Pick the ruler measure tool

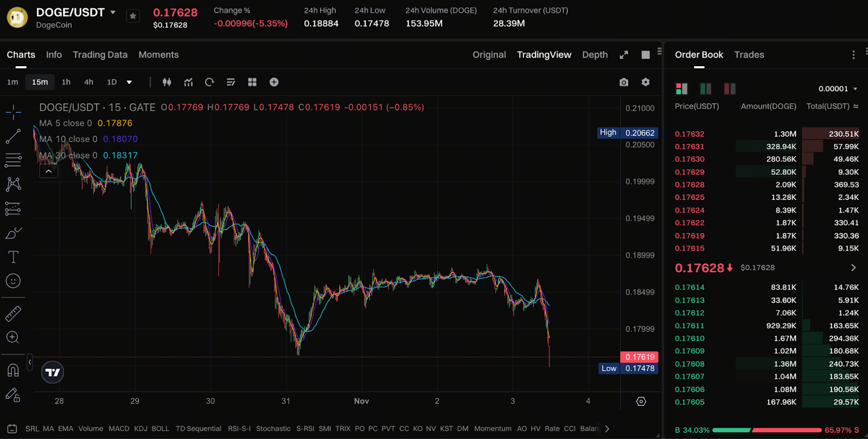tap(13, 313)
